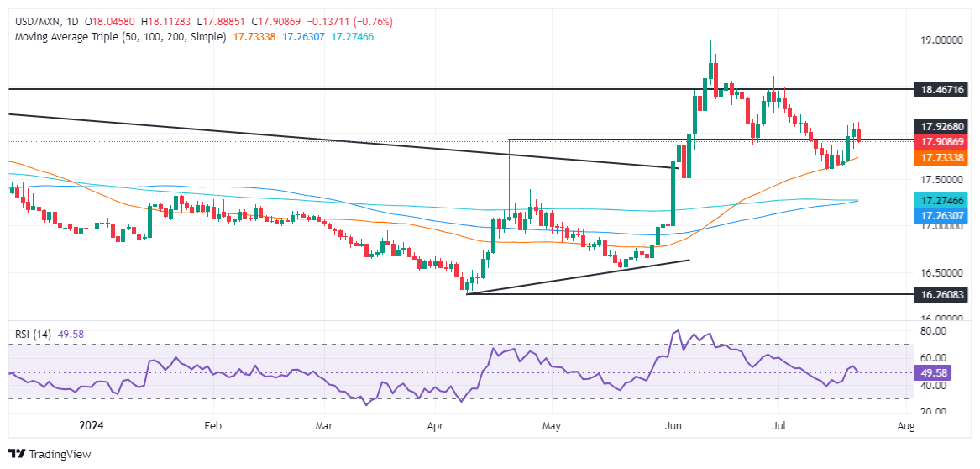Viewport: 980px width, 469px height.
Task: Open the TradingView link text
Action: (57, 454)
